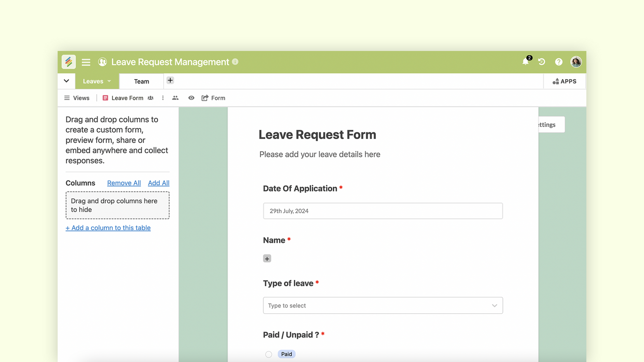Open user profile avatar
This screenshot has height=362, width=644.
[576, 62]
